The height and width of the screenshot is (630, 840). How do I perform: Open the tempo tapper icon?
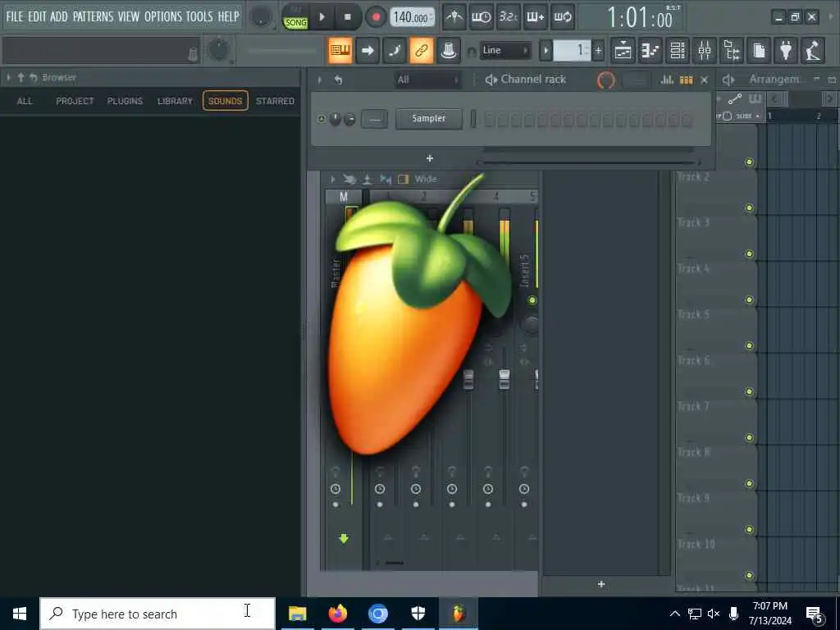813,51
